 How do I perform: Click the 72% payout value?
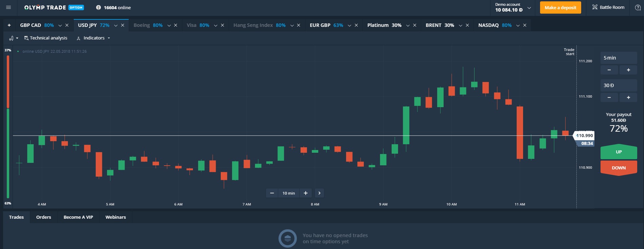click(x=619, y=129)
